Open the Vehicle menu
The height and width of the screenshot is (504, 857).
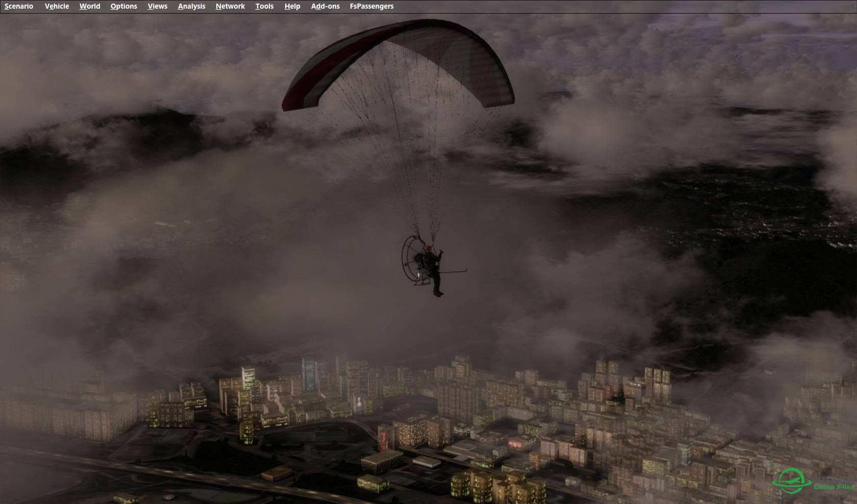click(57, 6)
